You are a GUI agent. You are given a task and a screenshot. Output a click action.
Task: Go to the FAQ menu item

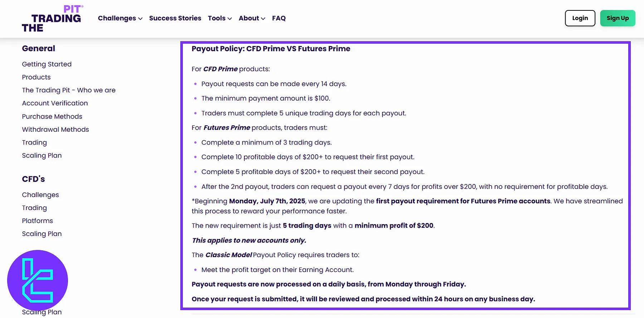(x=279, y=18)
